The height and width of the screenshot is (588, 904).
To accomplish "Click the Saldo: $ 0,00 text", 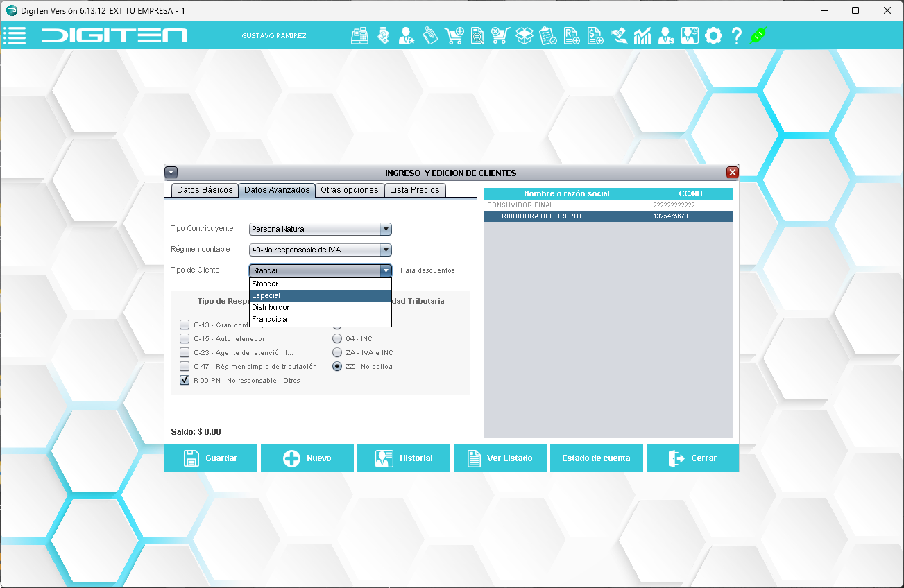I will click(x=196, y=432).
